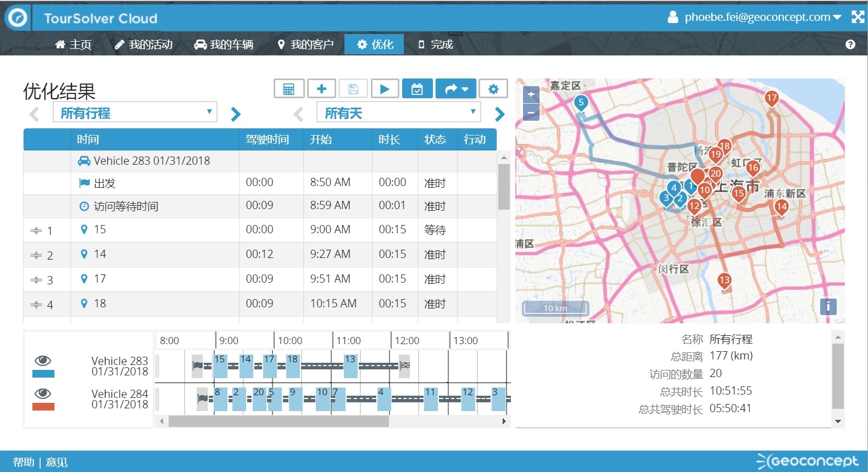Click the gear settings toolbar button
This screenshot has width=868, height=472.
pos(493,89)
